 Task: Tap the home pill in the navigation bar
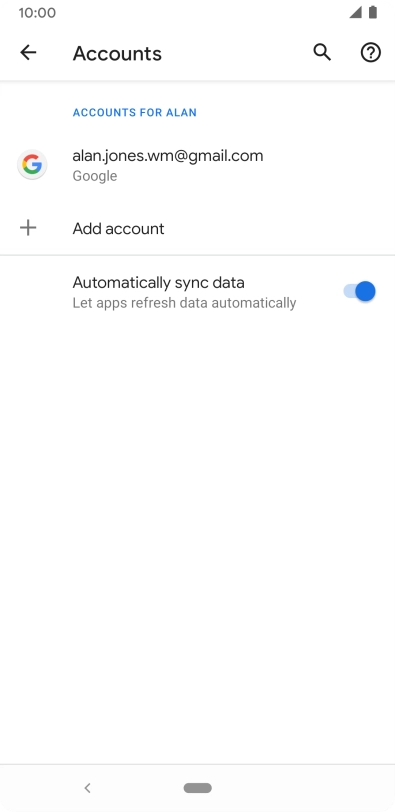[197, 788]
